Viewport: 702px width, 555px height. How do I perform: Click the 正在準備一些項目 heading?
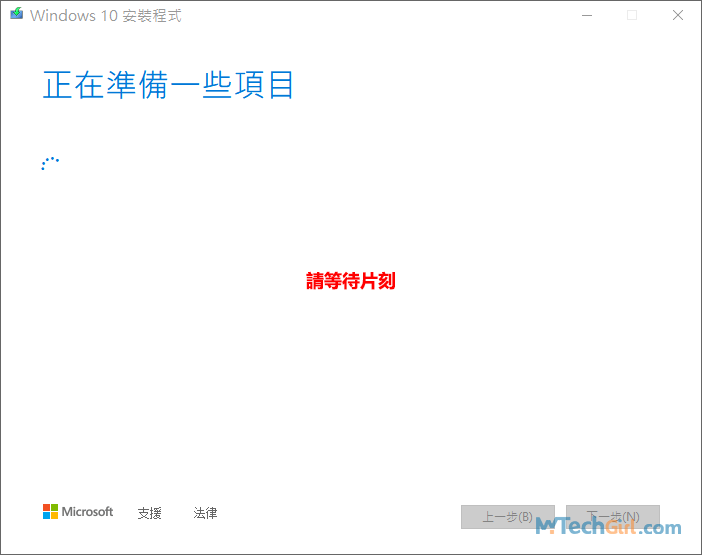point(168,85)
